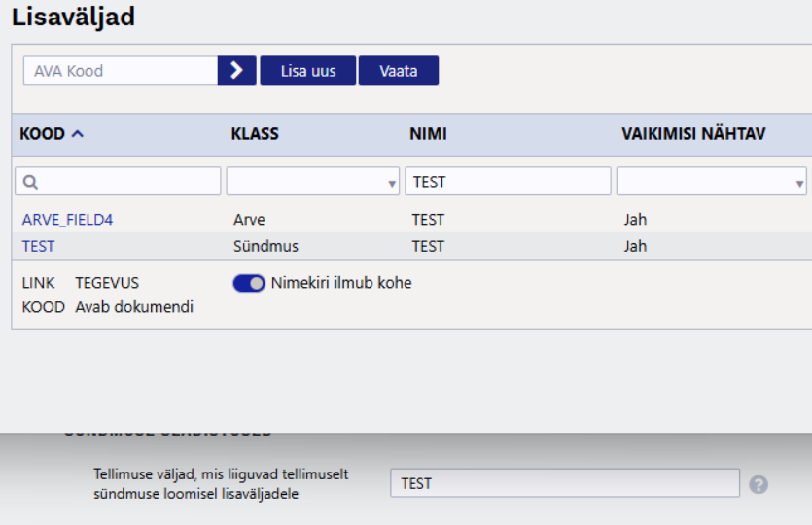Click the NIMI filter field containing TEST

508,182
